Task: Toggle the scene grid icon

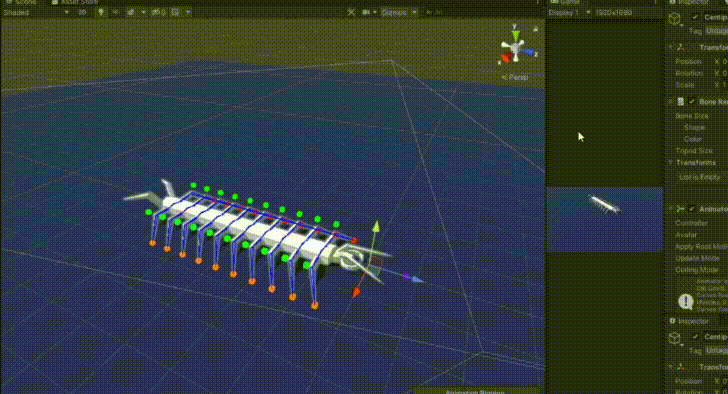Action: pyautogui.click(x=175, y=13)
